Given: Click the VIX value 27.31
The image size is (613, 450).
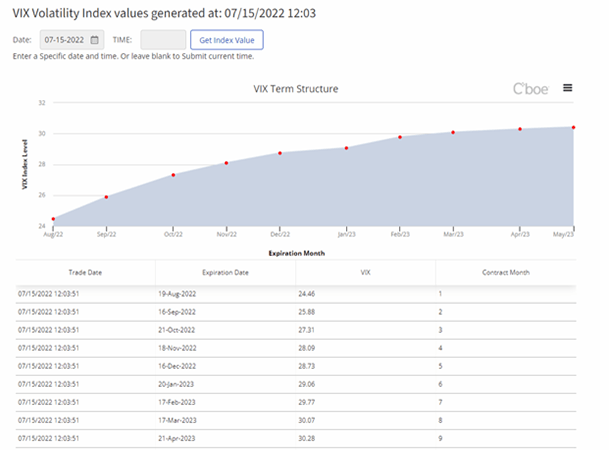Looking at the screenshot, I should pyautogui.click(x=306, y=330).
